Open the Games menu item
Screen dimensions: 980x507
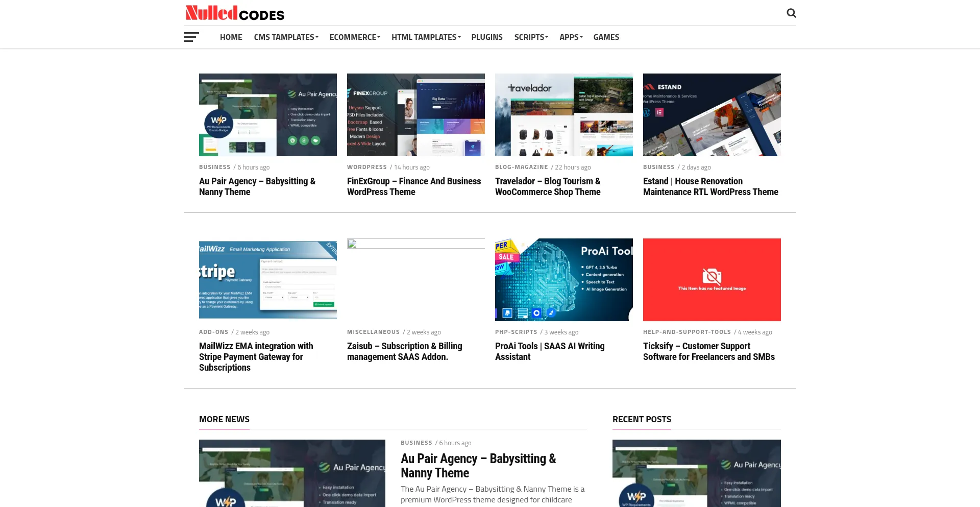pyautogui.click(x=606, y=37)
